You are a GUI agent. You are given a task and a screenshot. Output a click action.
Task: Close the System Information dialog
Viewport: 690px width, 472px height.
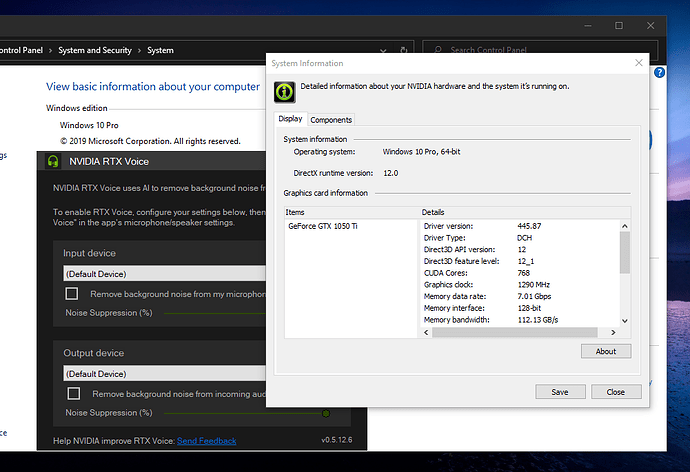pyautogui.click(x=639, y=63)
